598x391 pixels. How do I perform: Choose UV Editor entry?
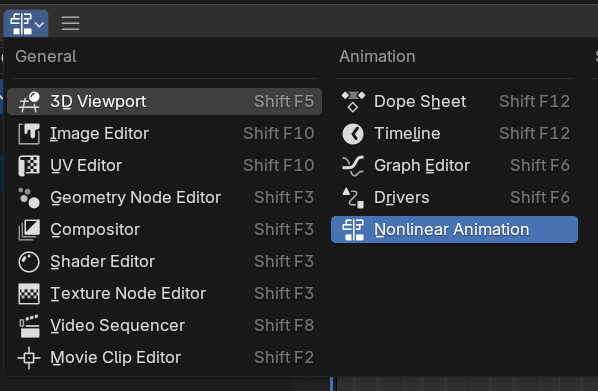(164, 166)
